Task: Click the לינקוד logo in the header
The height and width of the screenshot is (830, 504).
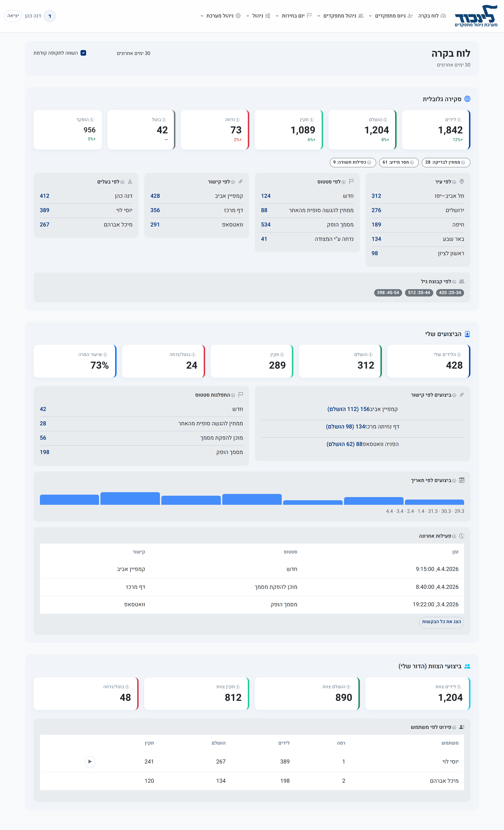Action: coord(475,16)
